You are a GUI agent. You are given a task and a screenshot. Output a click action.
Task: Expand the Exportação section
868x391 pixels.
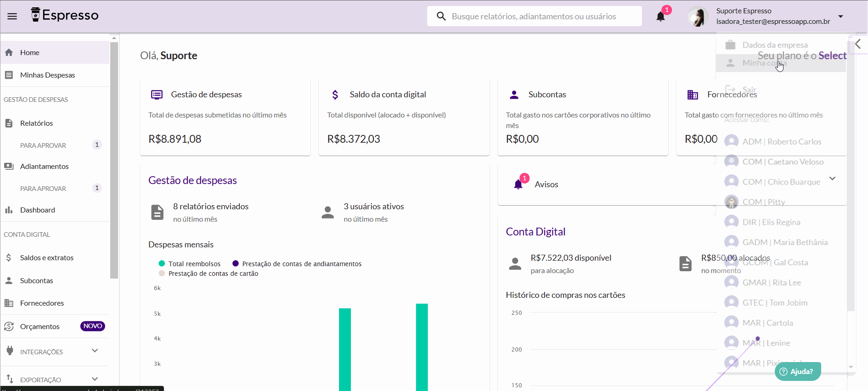click(55, 380)
